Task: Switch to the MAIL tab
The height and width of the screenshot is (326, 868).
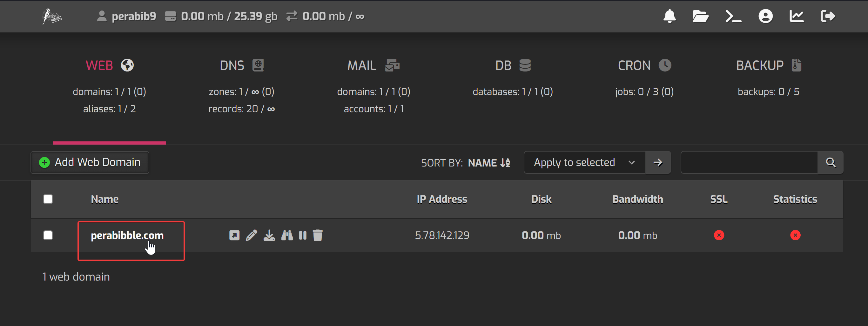Action: tap(373, 65)
